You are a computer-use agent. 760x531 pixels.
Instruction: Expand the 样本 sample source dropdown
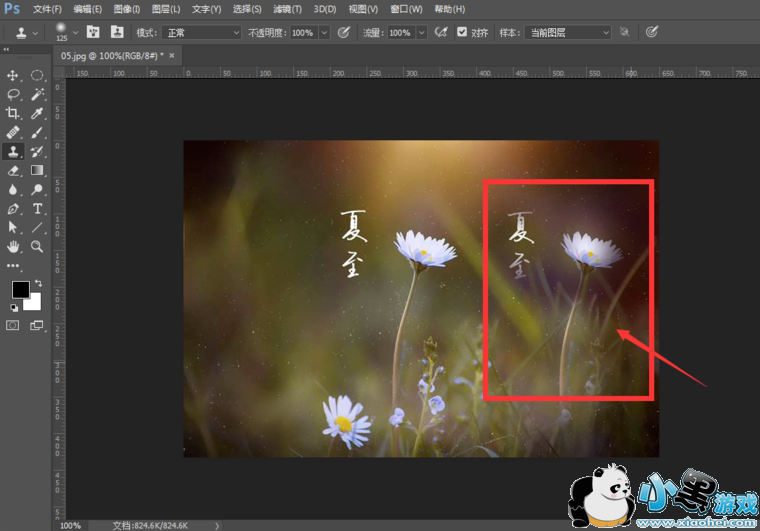pos(567,32)
